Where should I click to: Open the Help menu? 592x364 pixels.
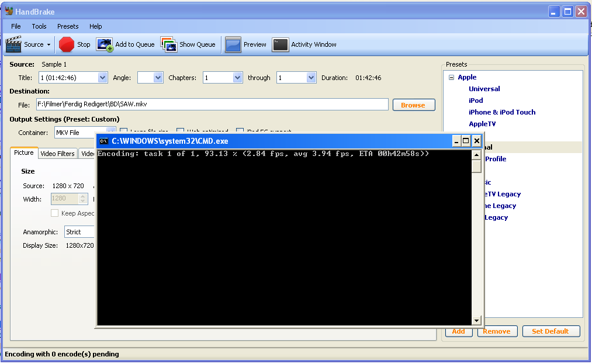tap(95, 26)
